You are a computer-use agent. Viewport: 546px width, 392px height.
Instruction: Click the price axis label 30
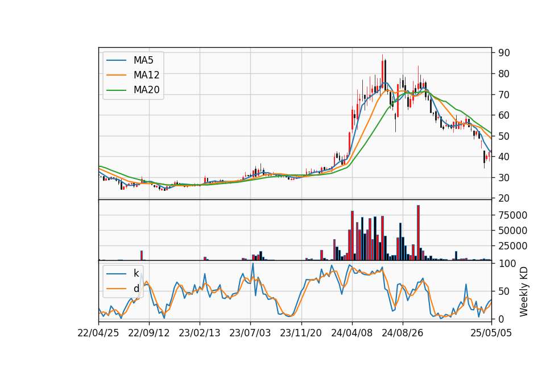pyautogui.click(x=504, y=178)
